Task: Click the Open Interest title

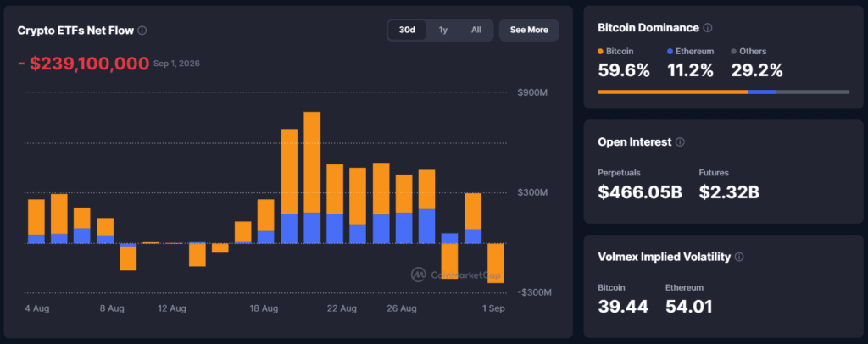Action: tap(634, 142)
